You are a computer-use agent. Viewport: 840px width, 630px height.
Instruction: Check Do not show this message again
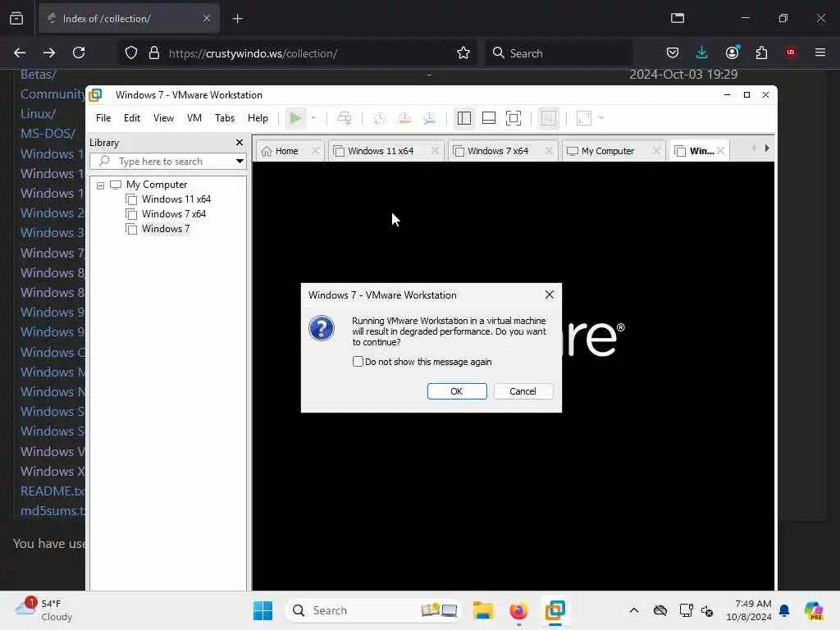pyautogui.click(x=358, y=362)
